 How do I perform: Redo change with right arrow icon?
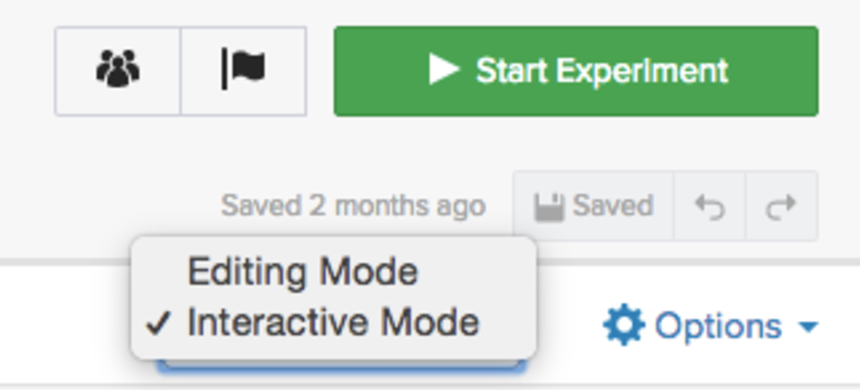781,206
